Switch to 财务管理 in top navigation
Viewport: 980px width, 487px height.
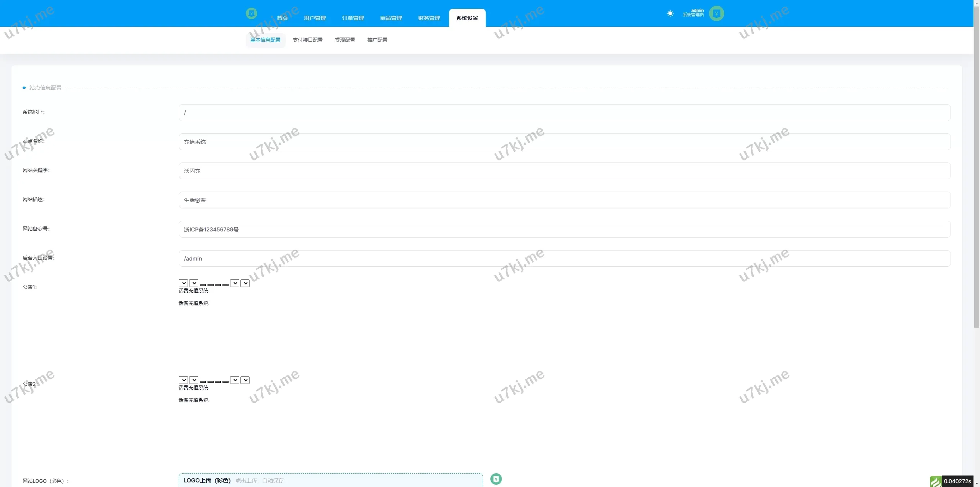[x=429, y=18]
